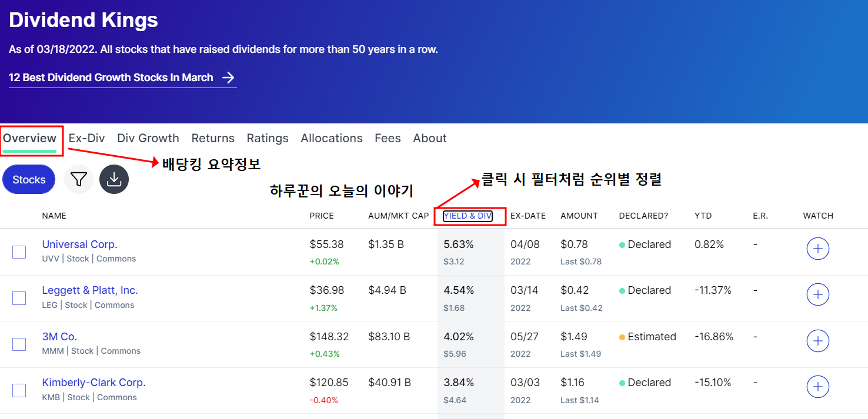Add Universal Corp. to watchlist
The width and height of the screenshot is (868, 419).
pyautogui.click(x=817, y=249)
